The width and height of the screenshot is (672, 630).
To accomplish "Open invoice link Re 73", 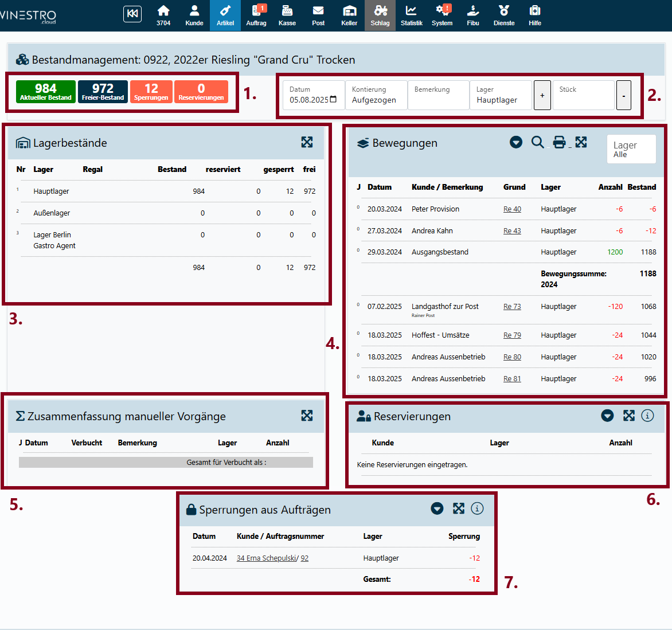I will [x=512, y=307].
